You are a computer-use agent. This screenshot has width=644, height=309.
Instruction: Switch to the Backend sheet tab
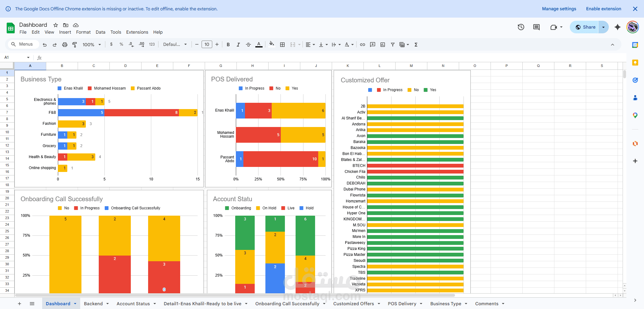tap(93, 304)
